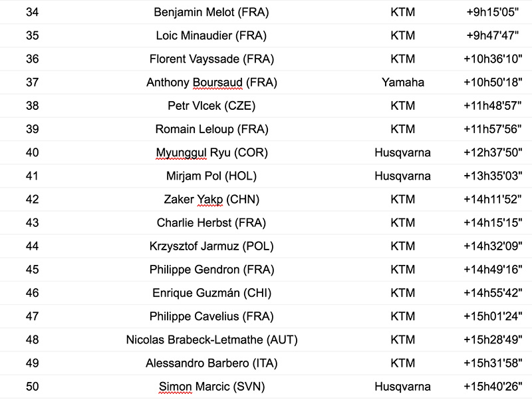Viewport: 532px width, 400px height.
Task: Click rider name Benjamin Melot (FRA)
Action: [211, 13]
